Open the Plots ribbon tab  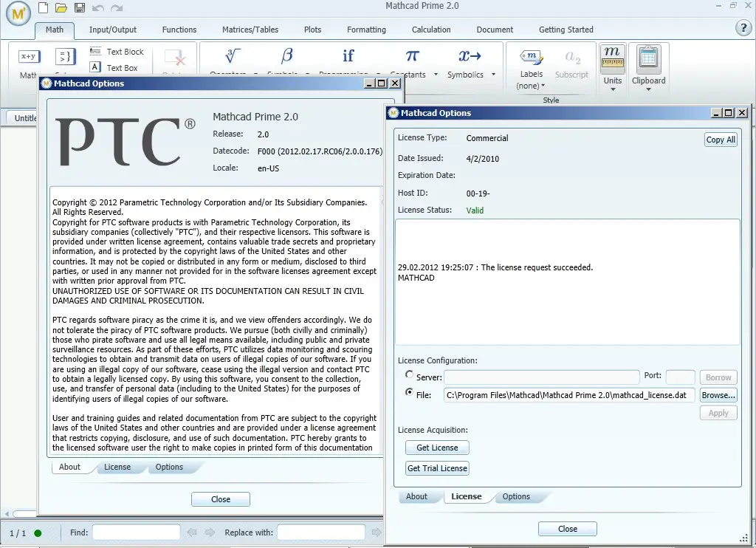(x=312, y=30)
